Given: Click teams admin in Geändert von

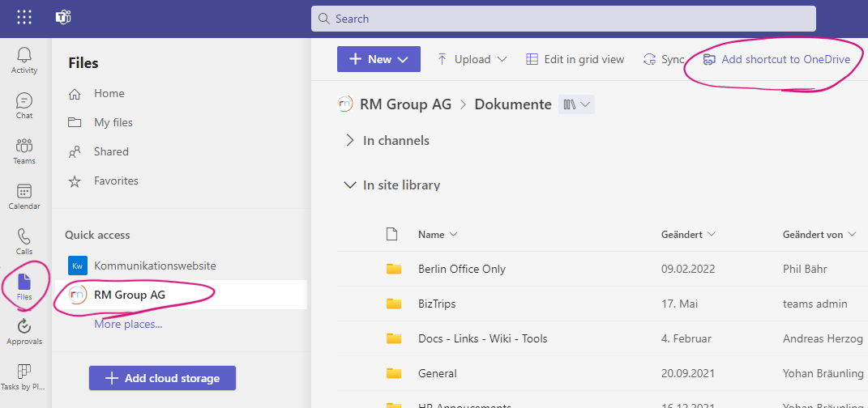Looking at the screenshot, I should (815, 304).
